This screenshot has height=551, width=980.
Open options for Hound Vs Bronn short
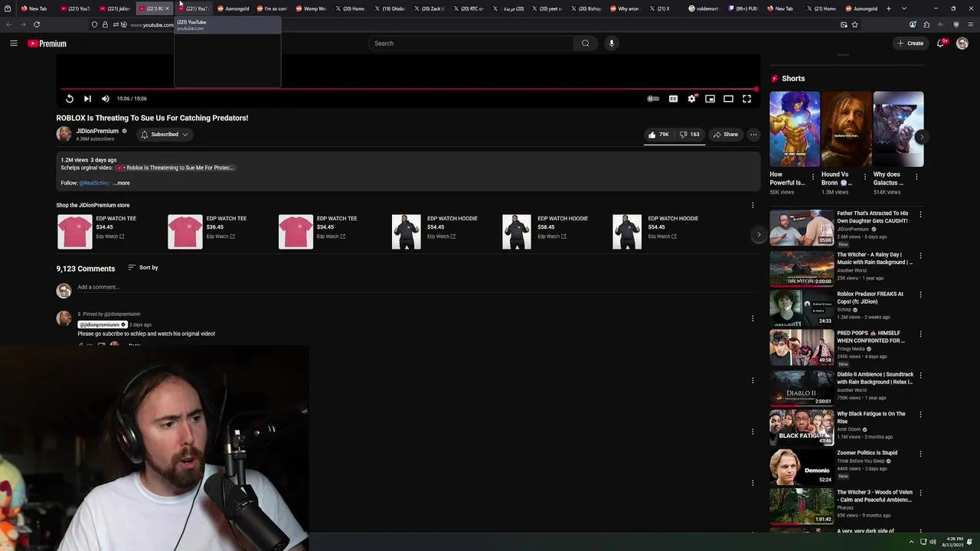pyautogui.click(x=864, y=177)
